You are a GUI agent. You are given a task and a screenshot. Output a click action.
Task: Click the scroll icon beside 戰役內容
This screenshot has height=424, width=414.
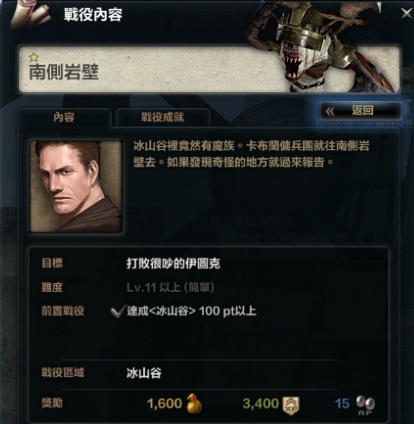31,16
